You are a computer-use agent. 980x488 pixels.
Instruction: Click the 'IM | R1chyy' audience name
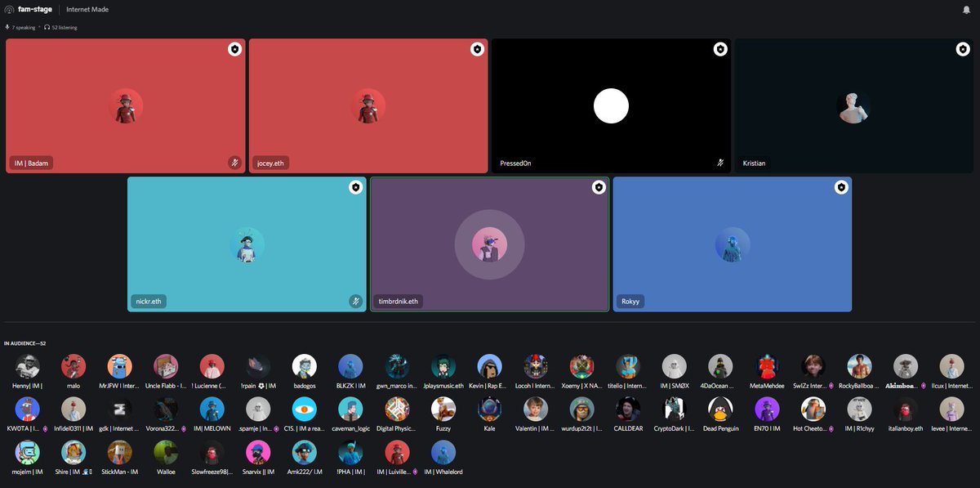(x=859, y=428)
